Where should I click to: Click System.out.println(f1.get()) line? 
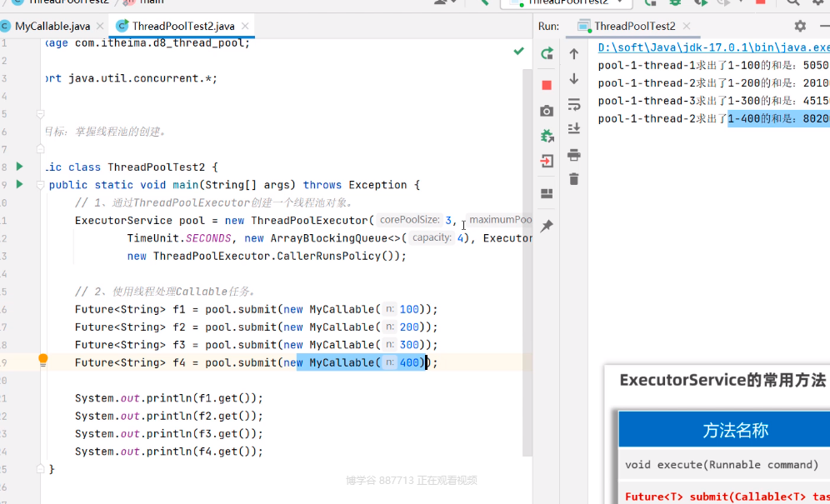169,398
